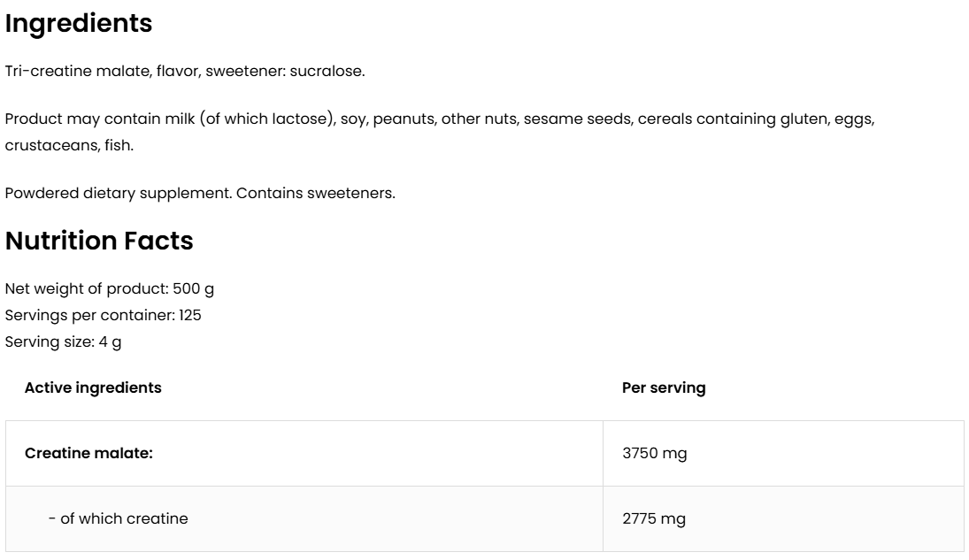Viewport: 969px width, 560px height.
Task: Click the "- of which creatine" row label
Action: click(x=119, y=518)
